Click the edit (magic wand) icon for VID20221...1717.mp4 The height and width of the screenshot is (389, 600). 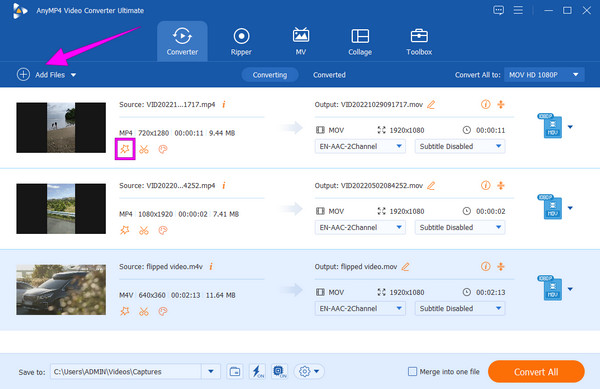point(125,149)
